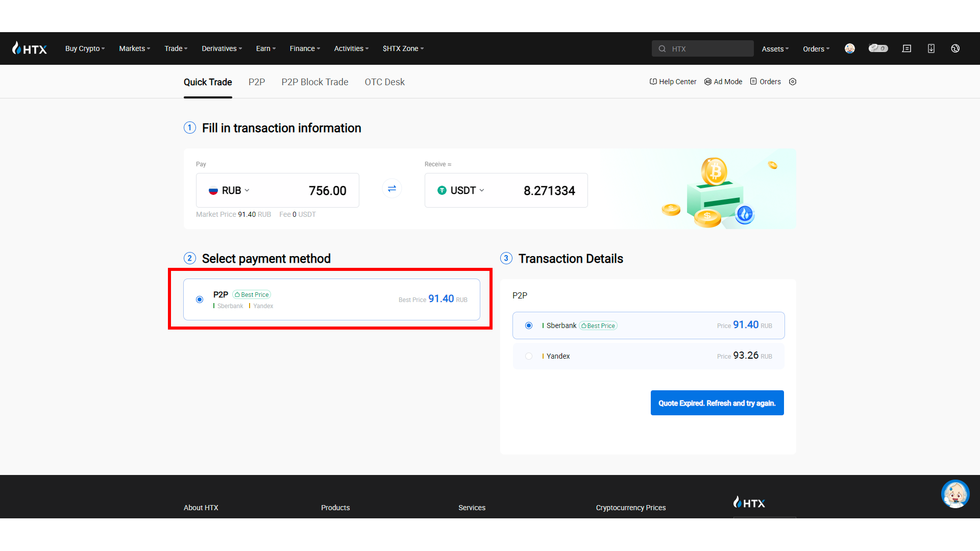
Task: Click Quote Expired refresh button
Action: pos(717,403)
